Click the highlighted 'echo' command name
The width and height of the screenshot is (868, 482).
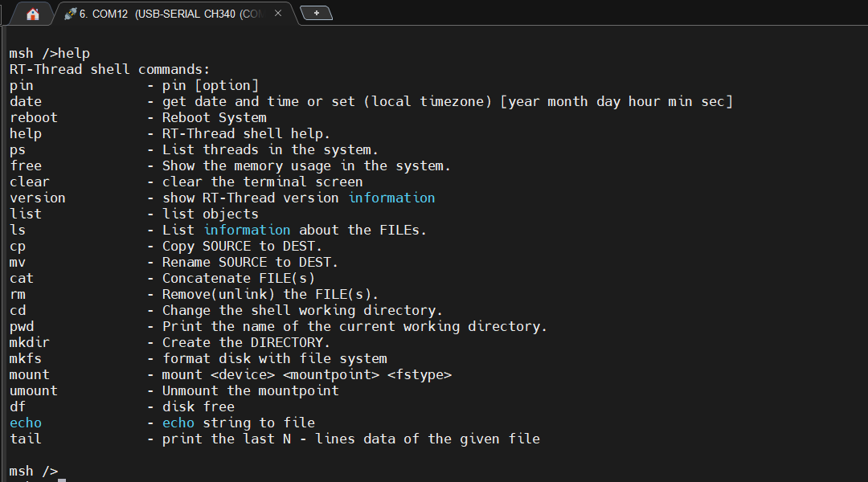pyautogui.click(x=26, y=423)
